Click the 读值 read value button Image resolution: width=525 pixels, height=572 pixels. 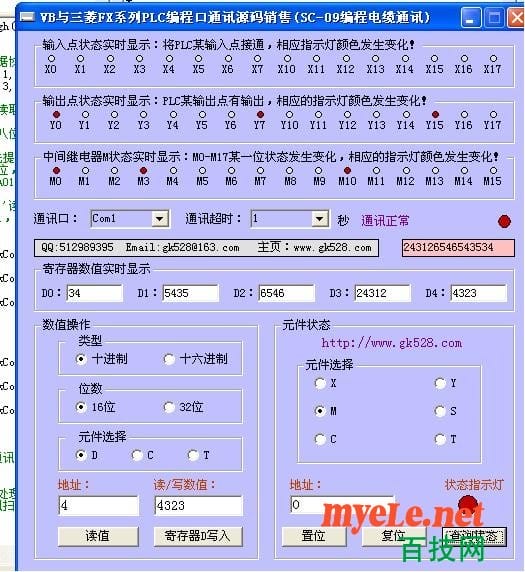[x=98, y=536]
